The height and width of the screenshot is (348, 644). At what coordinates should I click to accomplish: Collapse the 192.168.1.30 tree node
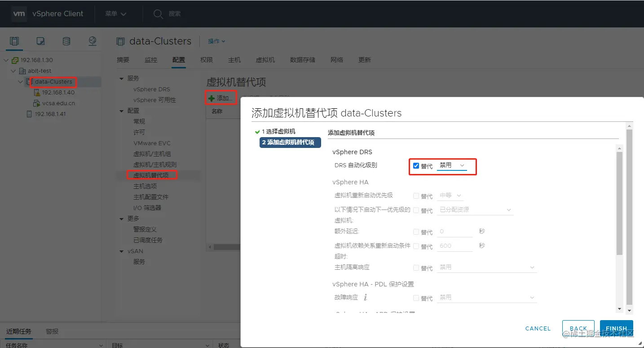pyautogui.click(x=6, y=60)
